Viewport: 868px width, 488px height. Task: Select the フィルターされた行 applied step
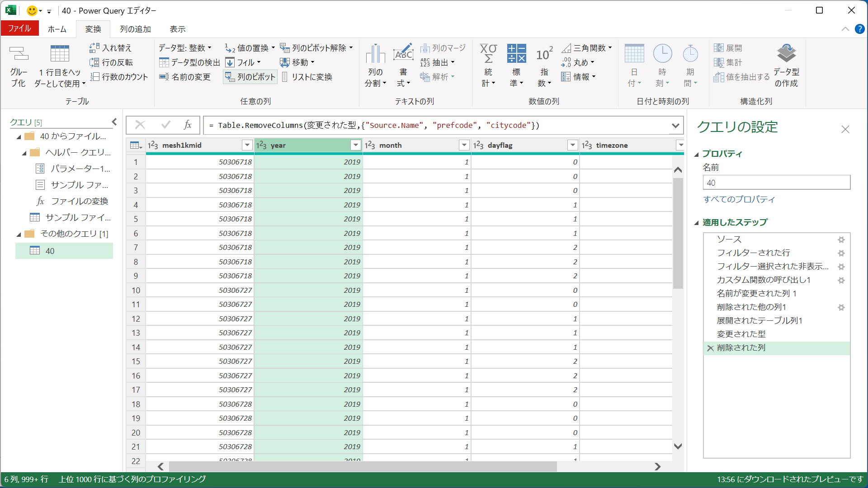click(x=753, y=253)
